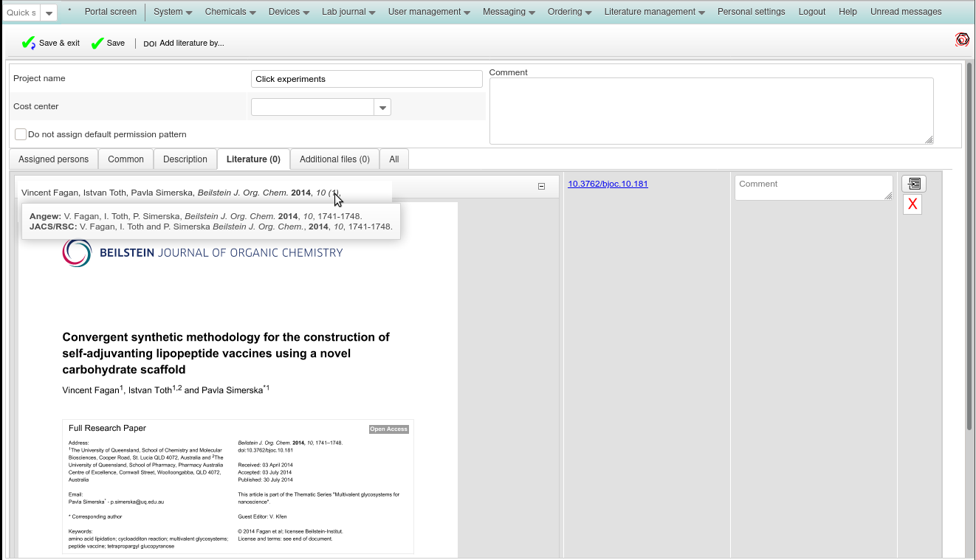976x560 pixels.
Task: Switch to the Assigned persons tab
Action: pyautogui.click(x=53, y=159)
